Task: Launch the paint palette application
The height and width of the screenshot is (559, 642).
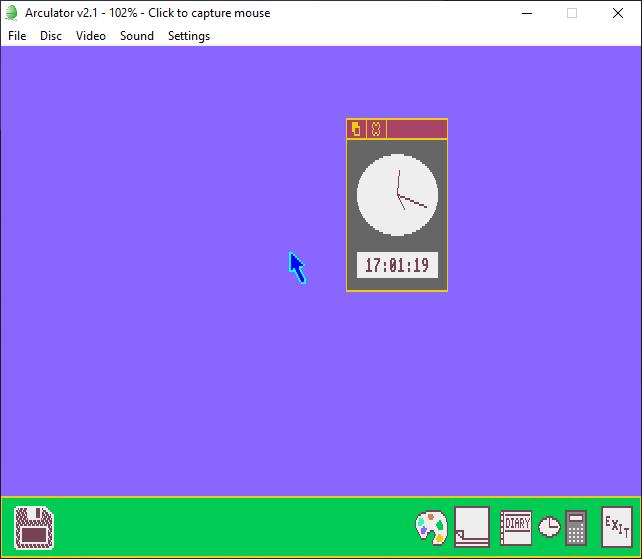Action: [x=432, y=527]
